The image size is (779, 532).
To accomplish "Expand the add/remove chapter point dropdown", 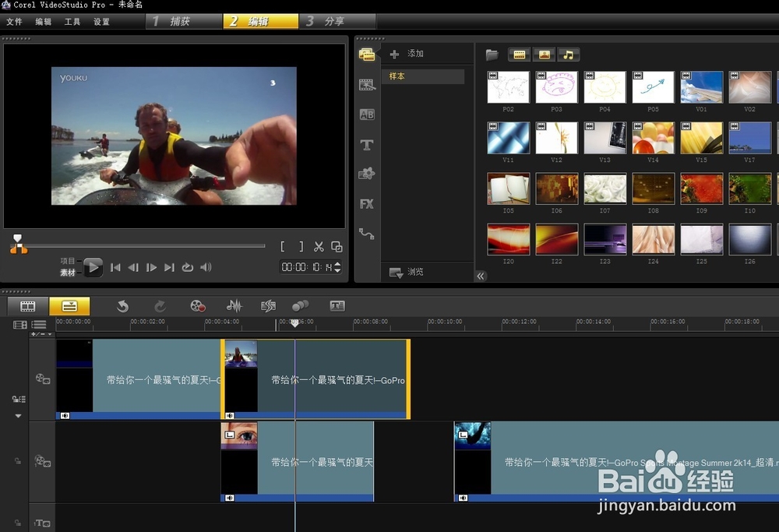I will point(42,334).
